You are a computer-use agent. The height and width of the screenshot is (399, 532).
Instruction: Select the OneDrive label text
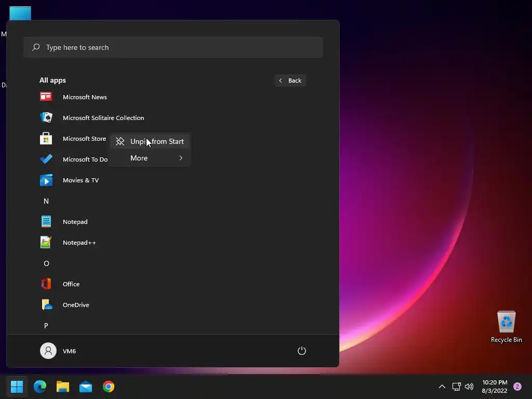(x=76, y=304)
